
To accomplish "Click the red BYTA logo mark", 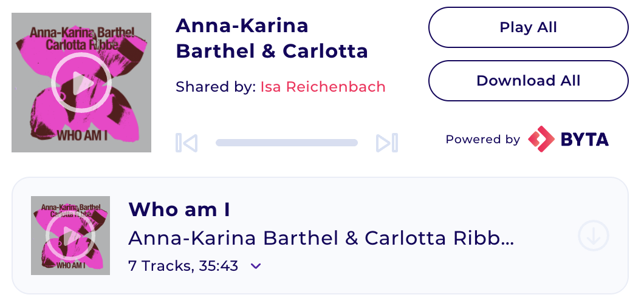I will tap(541, 139).
